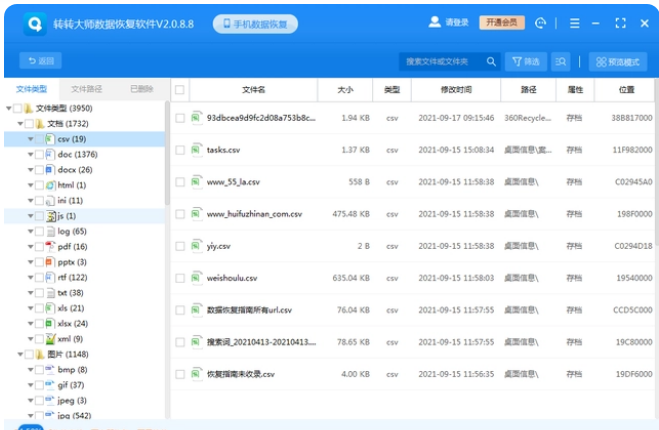Switch to the 已删除 tab
The image size is (659, 430).
pos(141,89)
